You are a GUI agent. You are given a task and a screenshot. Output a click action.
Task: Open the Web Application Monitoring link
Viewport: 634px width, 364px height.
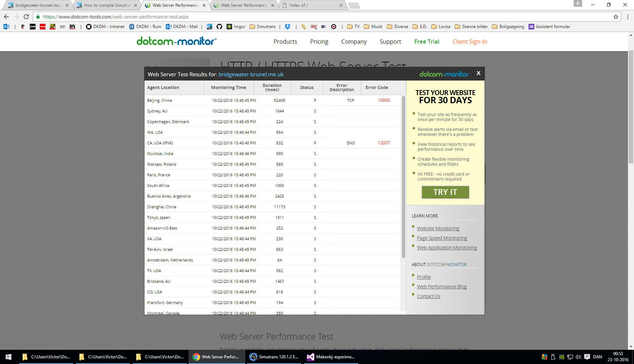pos(447,248)
